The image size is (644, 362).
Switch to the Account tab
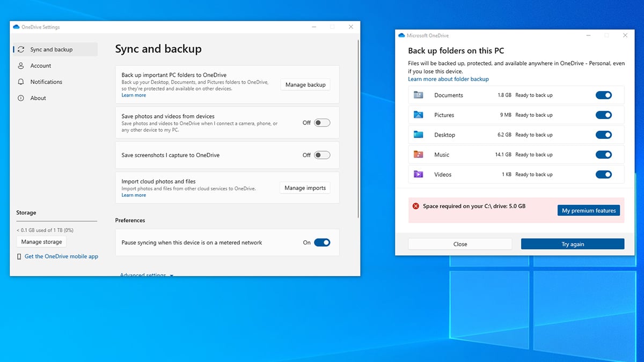(55, 65)
